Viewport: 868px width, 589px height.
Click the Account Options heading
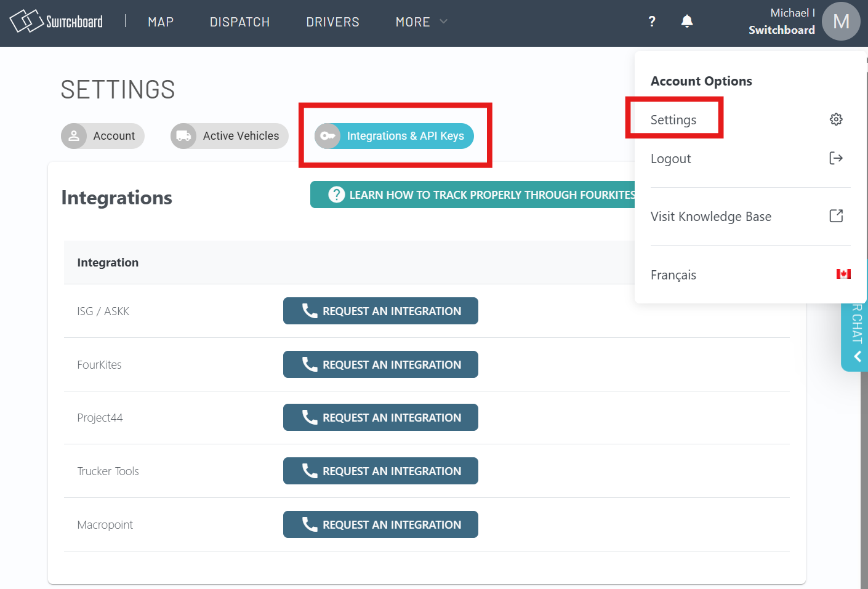701,81
